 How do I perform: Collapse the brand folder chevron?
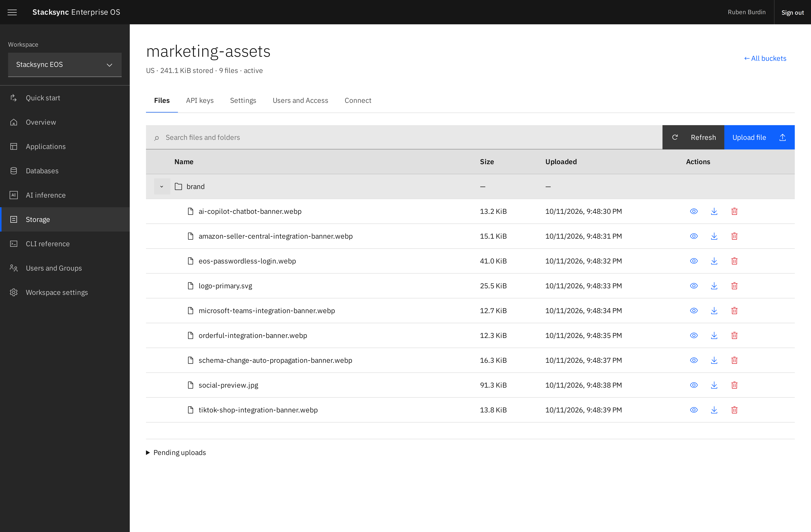[x=162, y=187]
